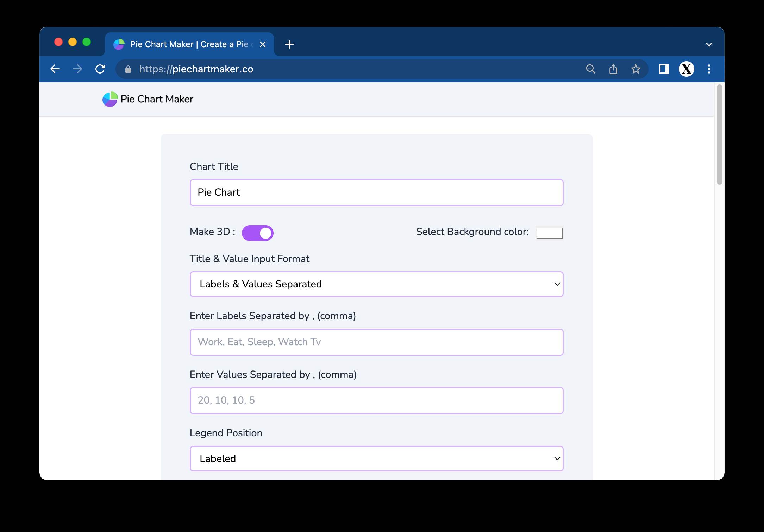This screenshot has width=764, height=532.
Task: Click the Pie Chart Maker logo icon
Action: click(x=110, y=99)
